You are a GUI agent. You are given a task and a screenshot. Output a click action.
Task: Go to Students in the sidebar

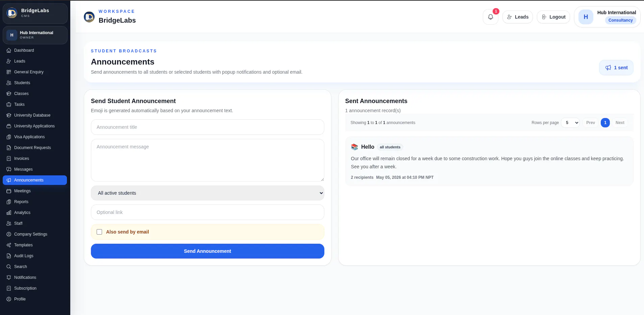click(x=35, y=83)
